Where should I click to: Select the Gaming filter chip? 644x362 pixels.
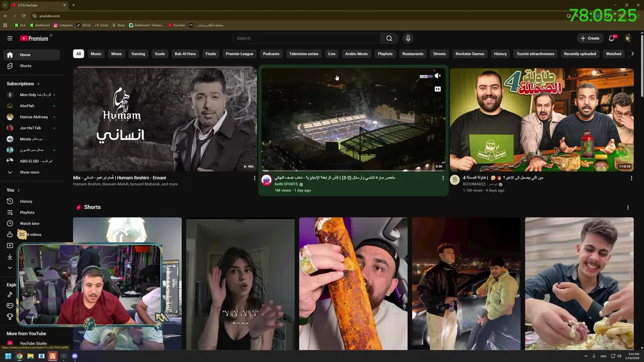[x=138, y=54]
